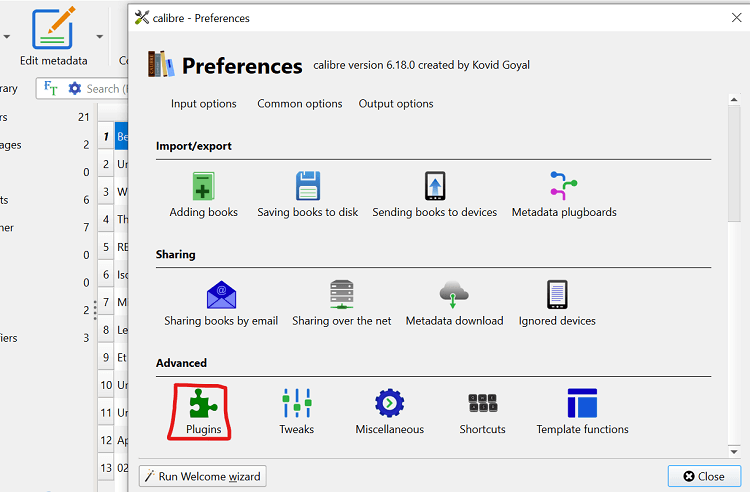750x492 pixels.
Task: Click the full text search FT icon
Action: [x=51, y=88]
